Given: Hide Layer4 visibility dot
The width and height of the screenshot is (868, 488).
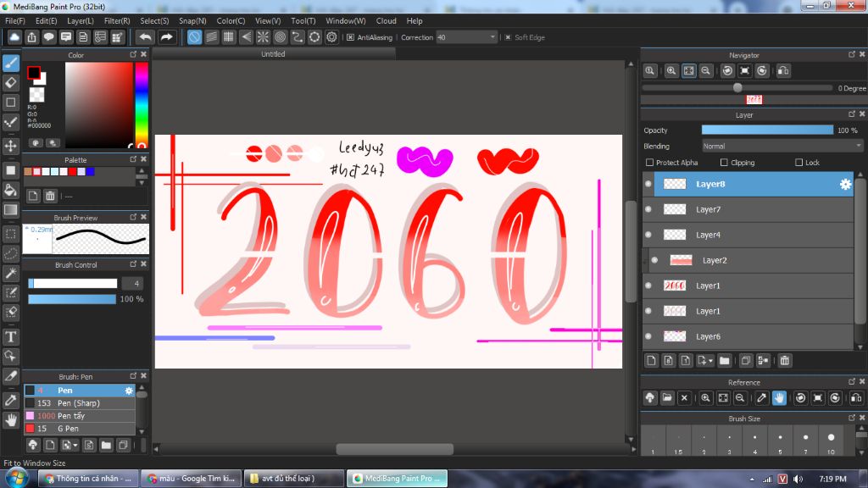Looking at the screenshot, I should coord(648,235).
